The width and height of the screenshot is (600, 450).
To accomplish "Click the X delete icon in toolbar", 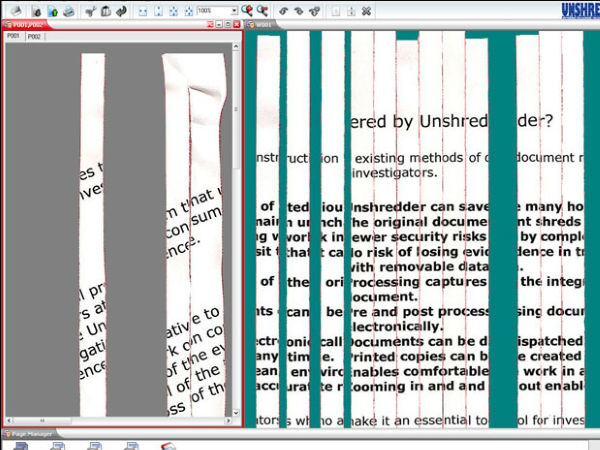I will [366, 10].
